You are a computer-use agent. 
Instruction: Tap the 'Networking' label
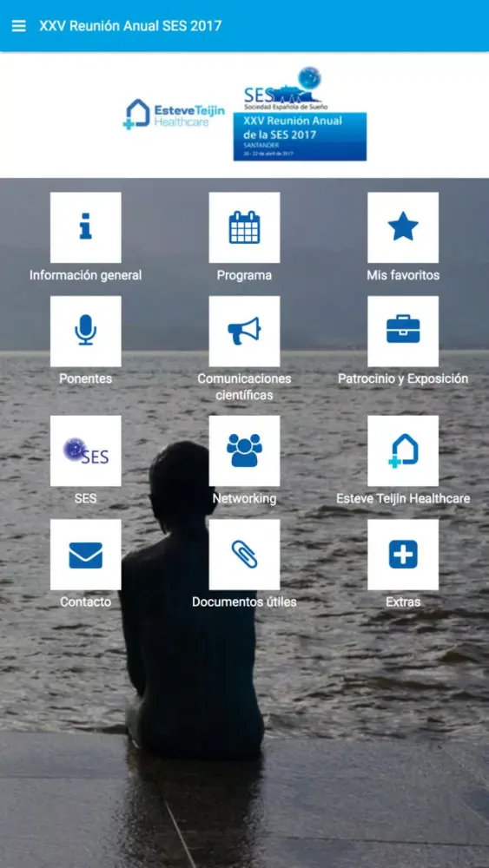[x=244, y=498]
